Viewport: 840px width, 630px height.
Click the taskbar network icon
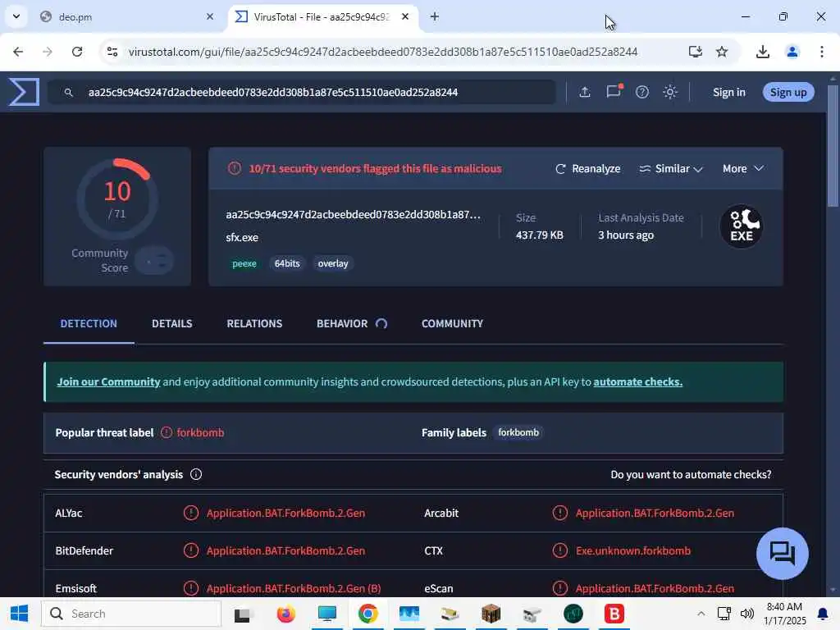point(724,614)
